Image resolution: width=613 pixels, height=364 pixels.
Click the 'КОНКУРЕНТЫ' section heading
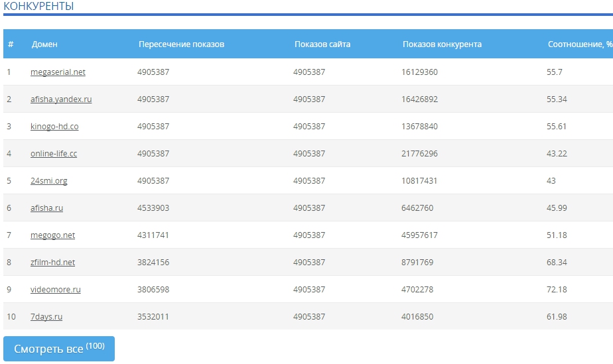38,7
